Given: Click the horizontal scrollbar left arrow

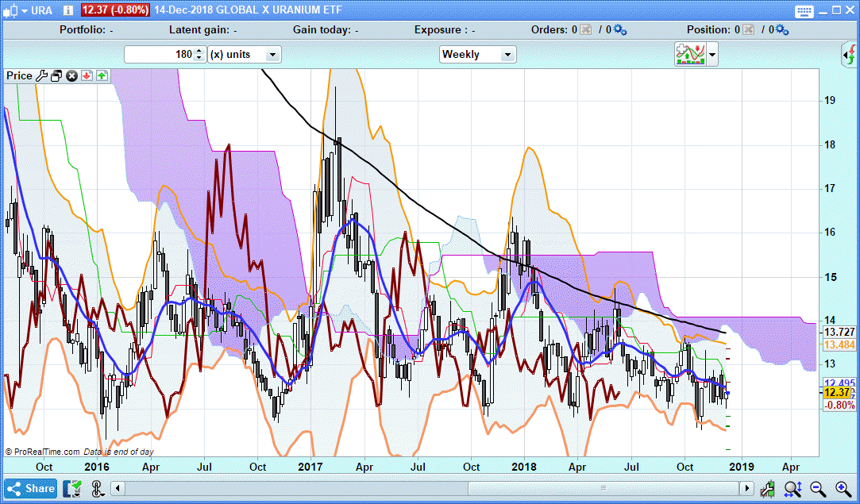Looking at the screenshot, I should point(118,488).
